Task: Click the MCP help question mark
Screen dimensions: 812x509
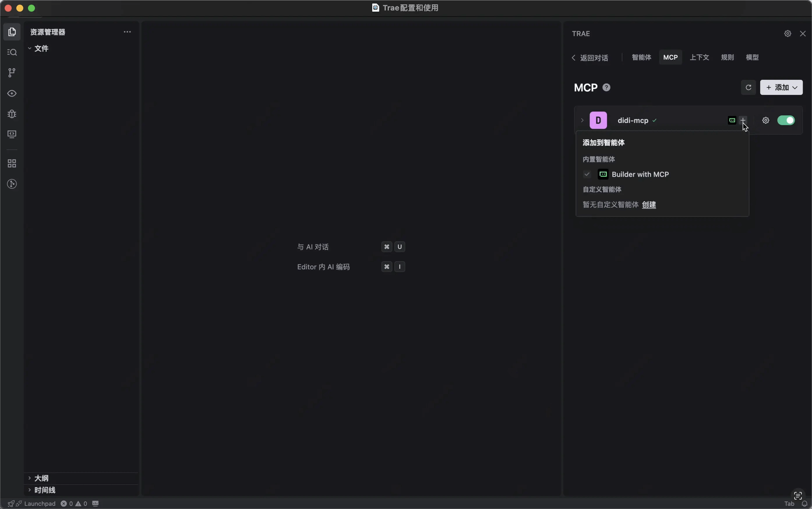Action: (x=606, y=88)
